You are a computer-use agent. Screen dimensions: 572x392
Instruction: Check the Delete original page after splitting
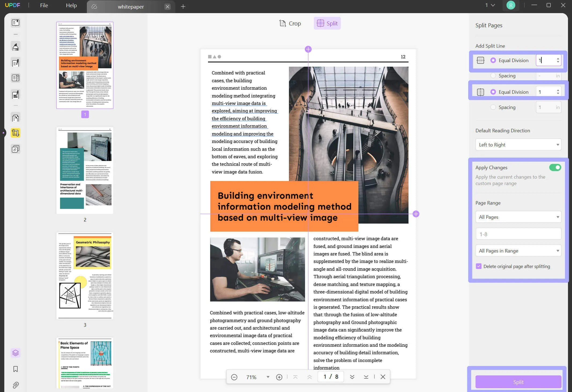[478, 266]
